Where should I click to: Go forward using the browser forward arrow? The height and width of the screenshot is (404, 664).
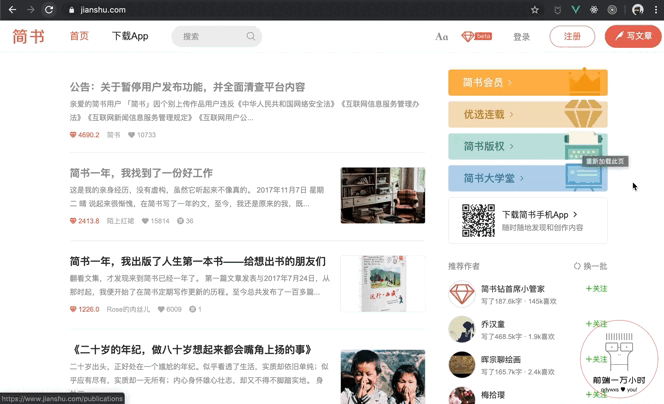pos(30,9)
